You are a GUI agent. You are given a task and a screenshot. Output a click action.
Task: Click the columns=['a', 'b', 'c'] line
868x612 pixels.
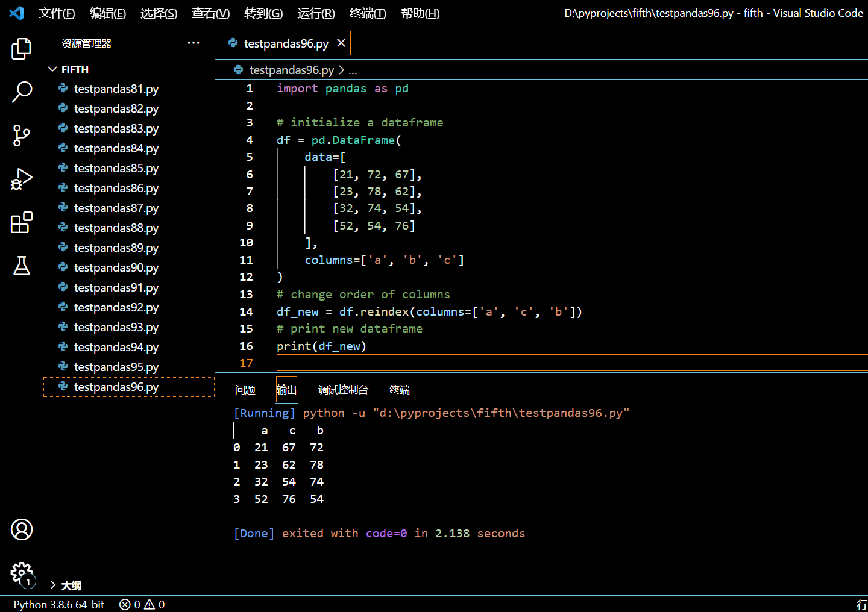tap(385, 260)
